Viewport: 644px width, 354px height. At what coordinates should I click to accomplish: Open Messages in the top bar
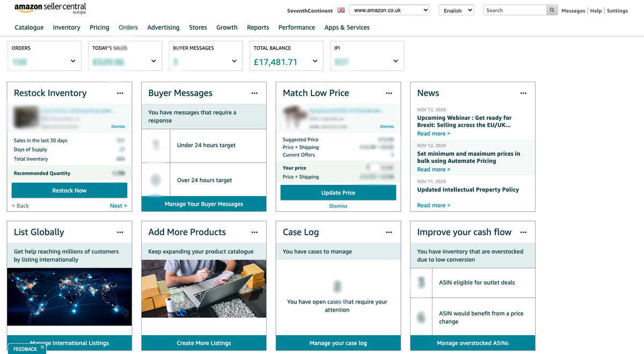(x=573, y=11)
